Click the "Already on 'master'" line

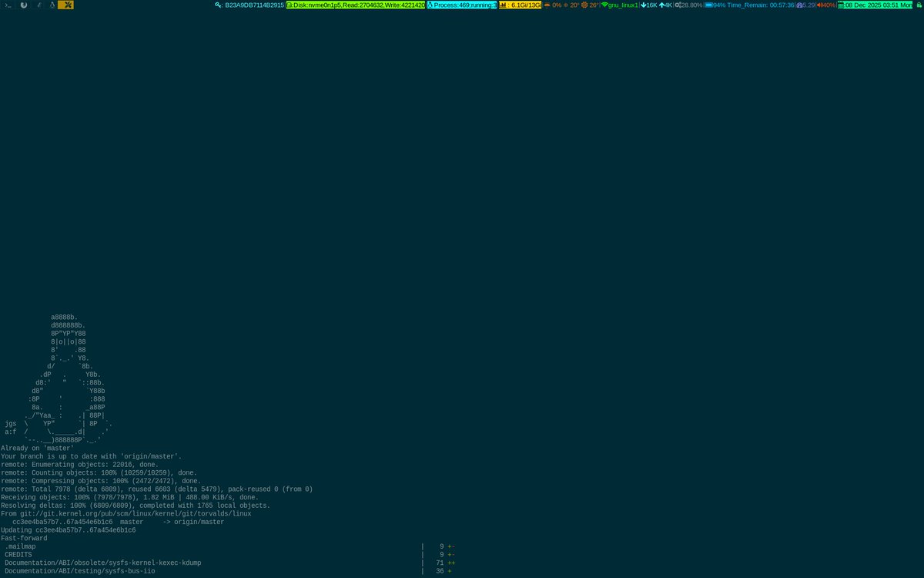38,448
